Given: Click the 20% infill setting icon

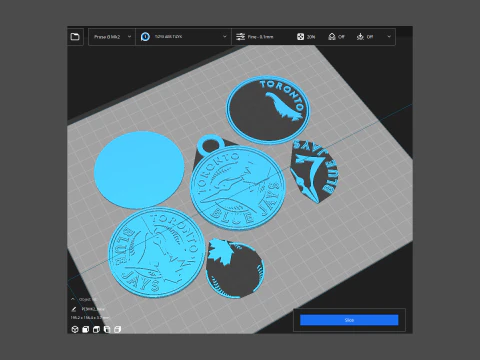Looking at the screenshot, I should 300,37.
